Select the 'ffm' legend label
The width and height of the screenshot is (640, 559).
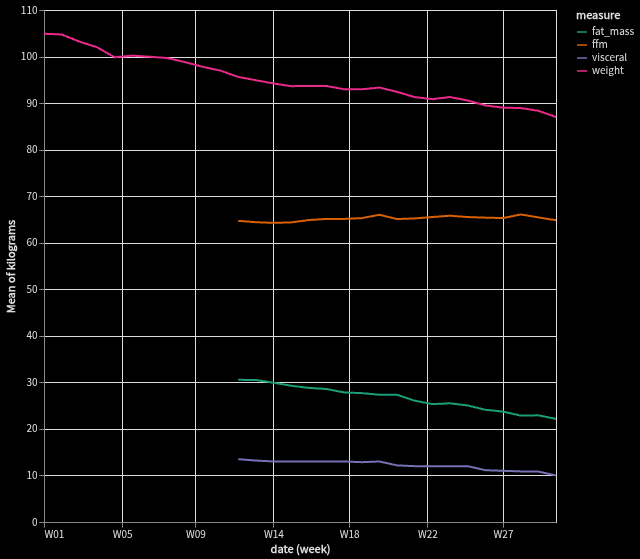pos(600,44)
